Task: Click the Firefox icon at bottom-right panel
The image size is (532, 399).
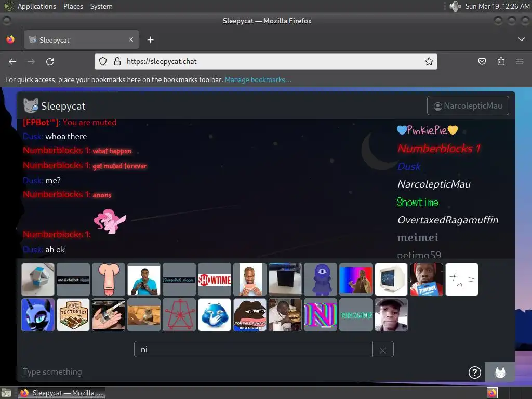Action: [x=492, y=393]
